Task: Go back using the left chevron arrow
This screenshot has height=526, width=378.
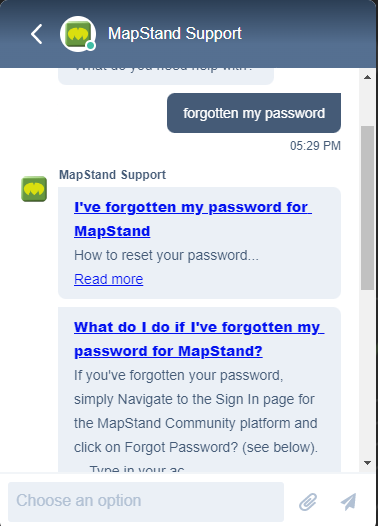Action: pyautogui.click(x=37, y=34)
